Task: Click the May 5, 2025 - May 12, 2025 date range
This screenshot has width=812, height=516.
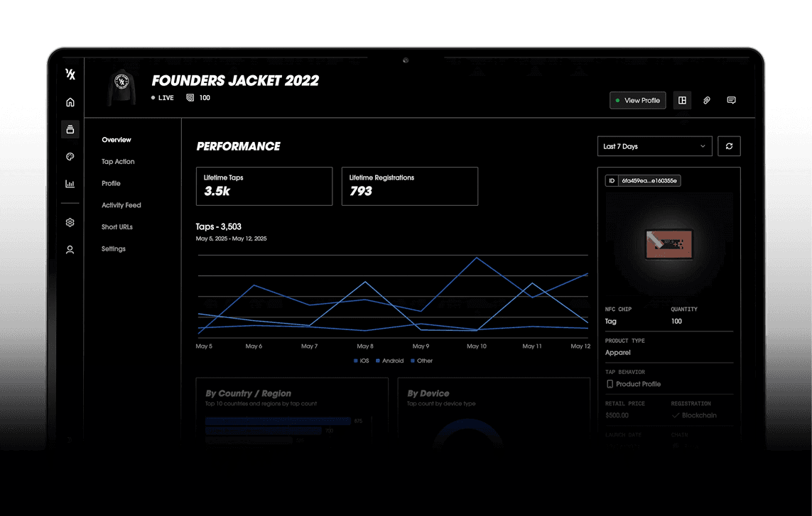Action: tap(231, 238)
